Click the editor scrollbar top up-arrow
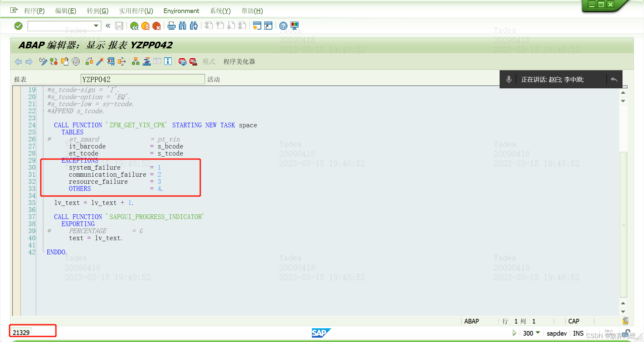Viewport: 644px width, 342px height. pos(623,93)
